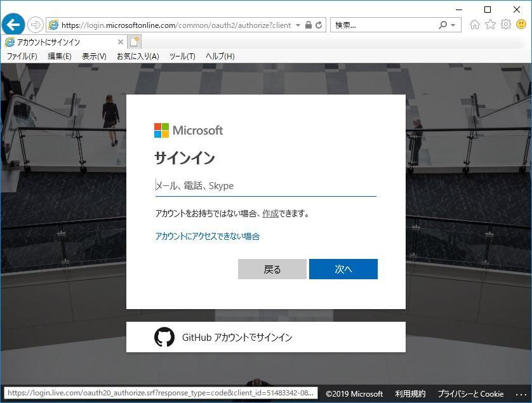Open the ツール(T) menu
The width and height of the screenshot is (532, 403).
pos(182,56)
